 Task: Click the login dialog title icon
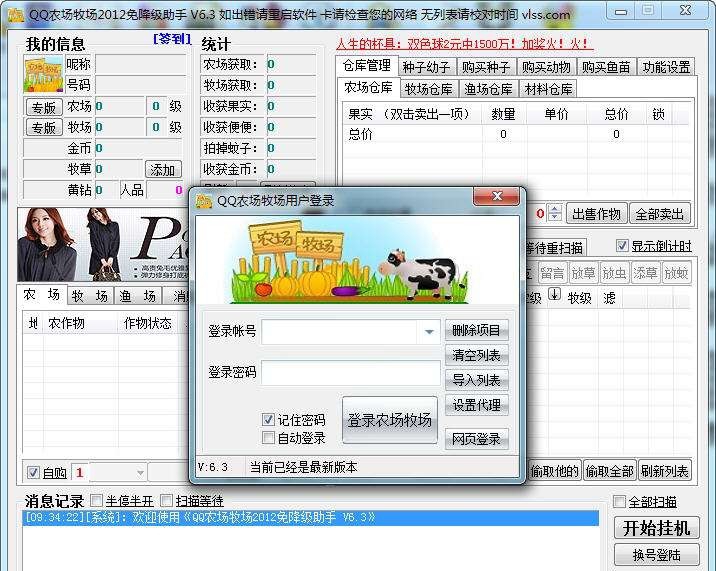(204, 201)
